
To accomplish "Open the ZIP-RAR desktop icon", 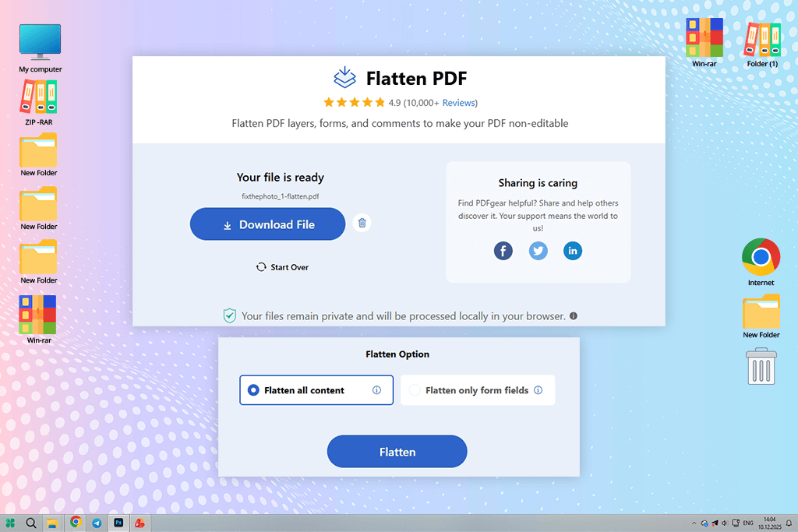I will [x=39, y=104].
